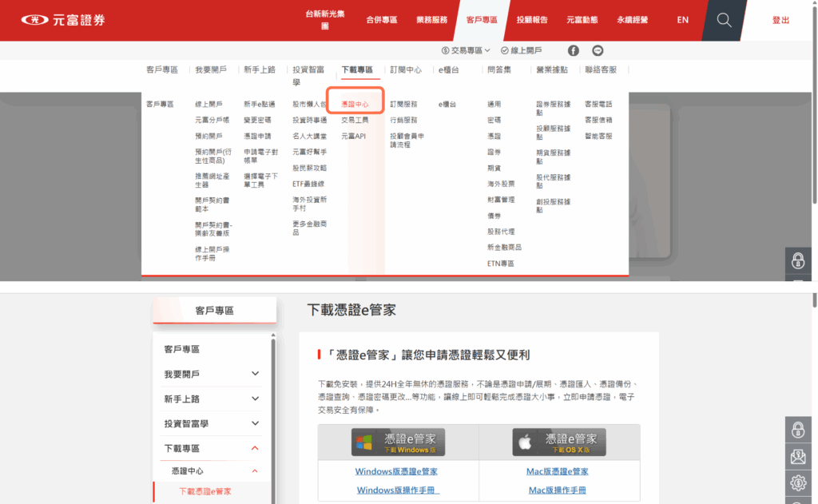Viewport: 818px width, 504px height.
Task: Collapse 憑證中心 sidebar subsection
Action: (x=255, y=471)
